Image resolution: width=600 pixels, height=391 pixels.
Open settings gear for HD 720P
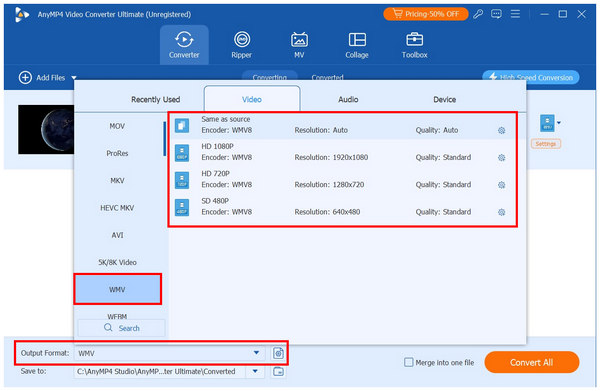(501, 185)
